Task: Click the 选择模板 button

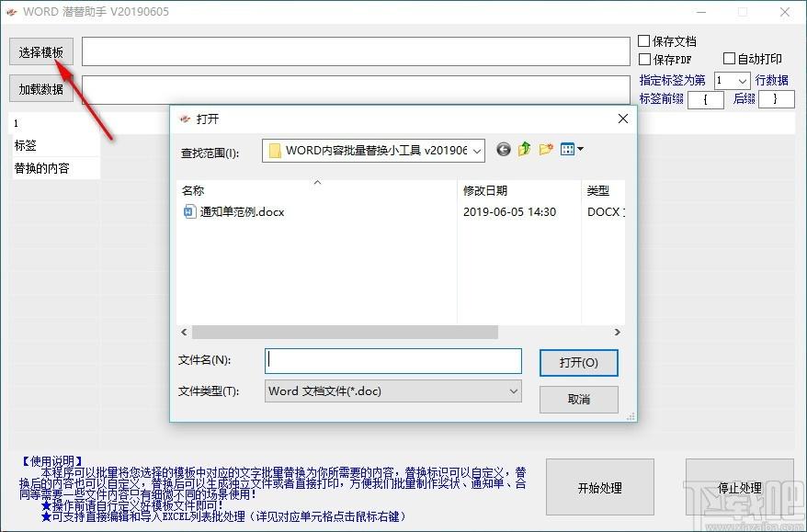Action: (x=40, y=52)
